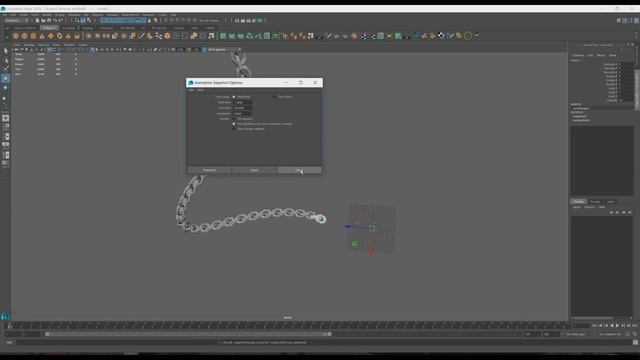Switch to four view layout
Image resolution: width=640 pixels, height=360 pixels.
pyautogui.click(x=5, y=127)
